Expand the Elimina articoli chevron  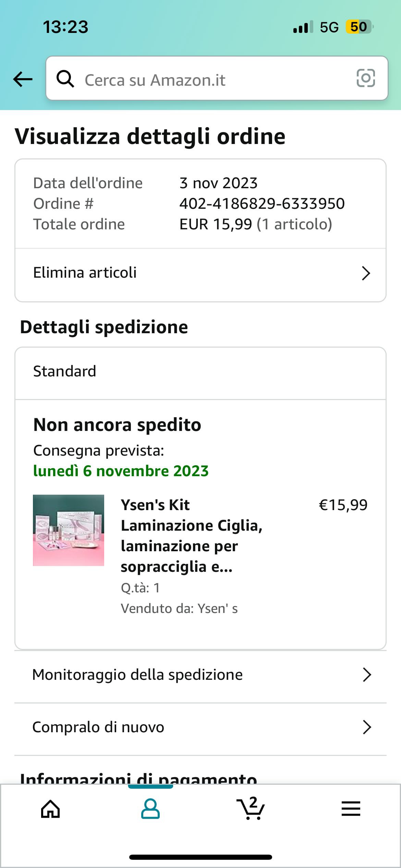point(366,273)
